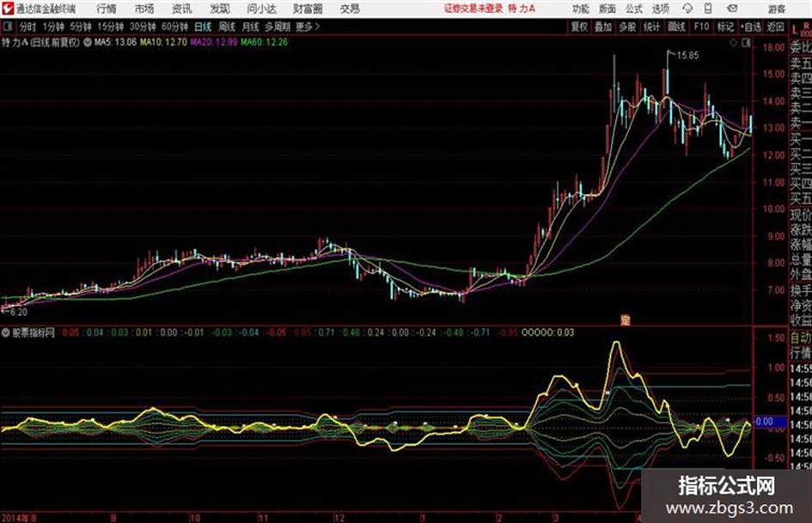Click the 叠加 overlay button
The image size is (812, 523).
point(603,27)
